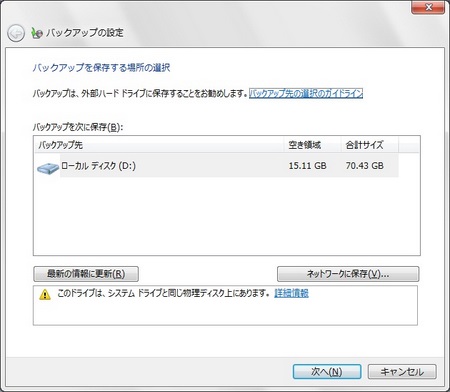Select the Local Disk (D:) drive icon
The image size is (450, 392).
48,168
